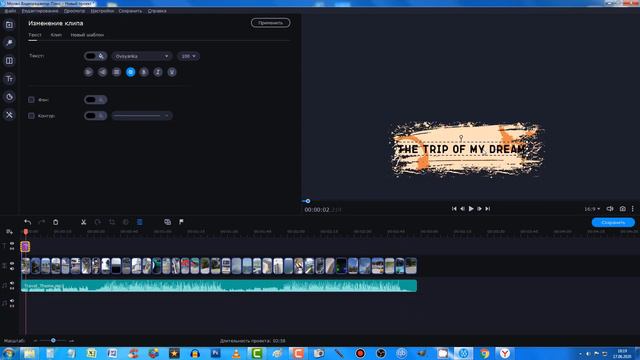This screenshot has width=640, height=360.
Task: Step back one frame in preview
Action: click(x=462, y=209)
